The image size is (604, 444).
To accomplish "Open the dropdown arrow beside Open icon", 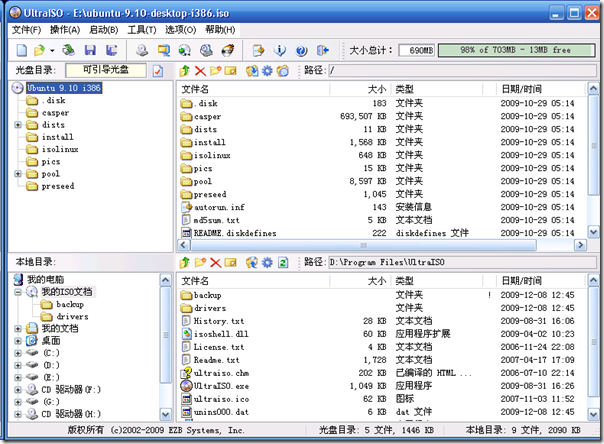I will point(52,50).
